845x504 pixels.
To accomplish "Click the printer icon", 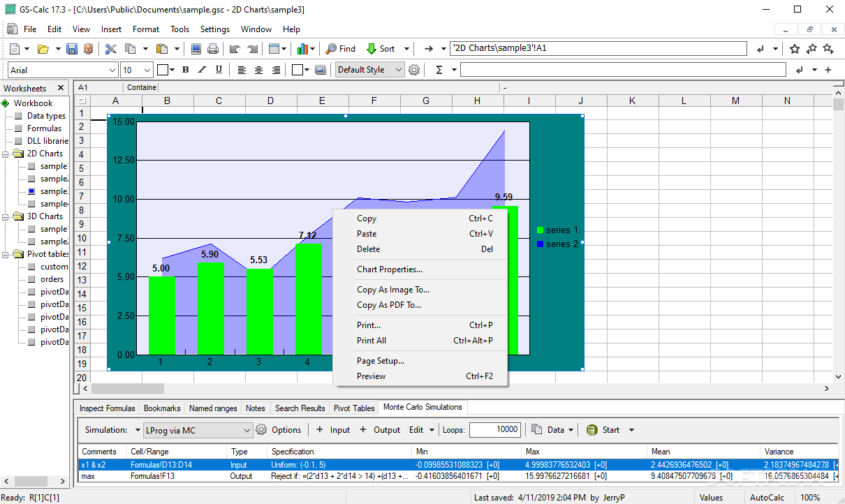I will pyautogui.click(x=213, y=49).
